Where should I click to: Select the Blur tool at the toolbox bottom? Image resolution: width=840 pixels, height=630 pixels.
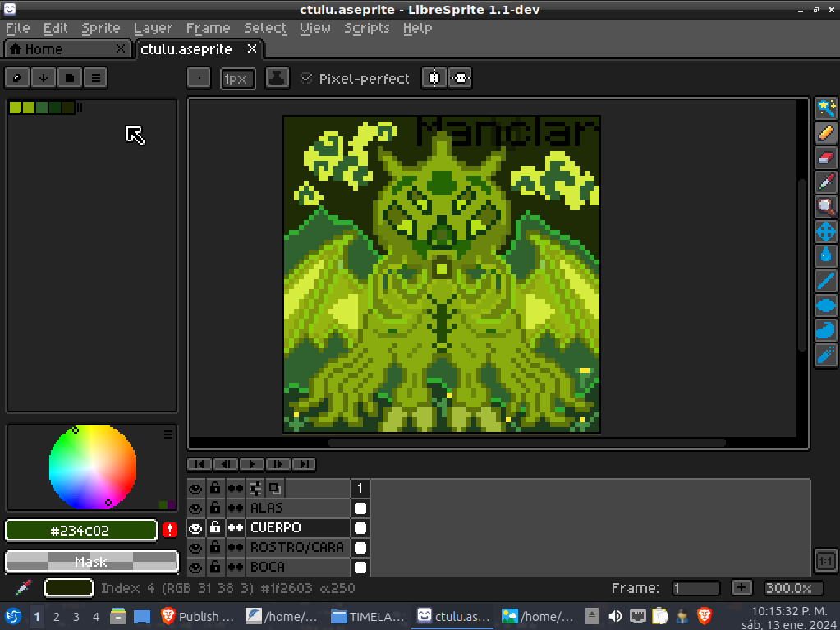click(825, 355)
